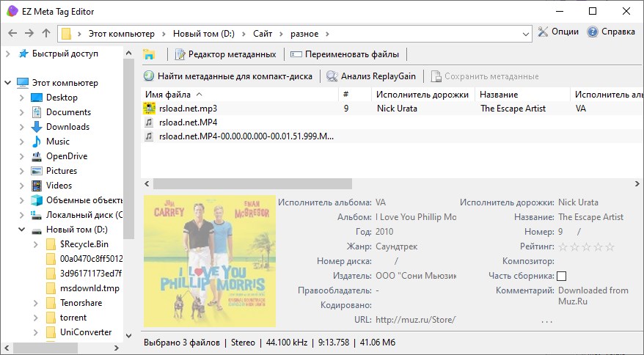The image size is (644, 355).
Task: Select OpenDrive icon in tree
Action: (x=37, y=156)
